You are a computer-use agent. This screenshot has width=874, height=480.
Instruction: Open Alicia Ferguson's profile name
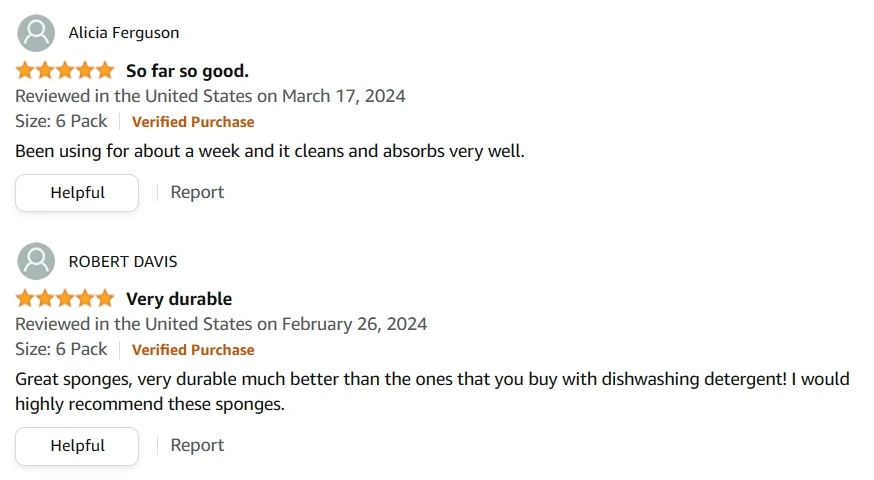[124, 33]
